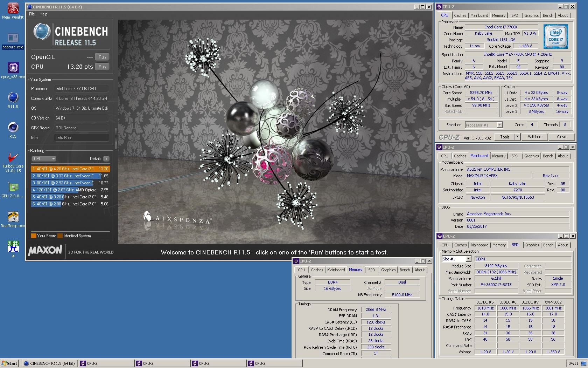Viewport: 588px width, 368px height.
Task: Click the Info field reading I.nfraR.ed
Action: [82, 138]
